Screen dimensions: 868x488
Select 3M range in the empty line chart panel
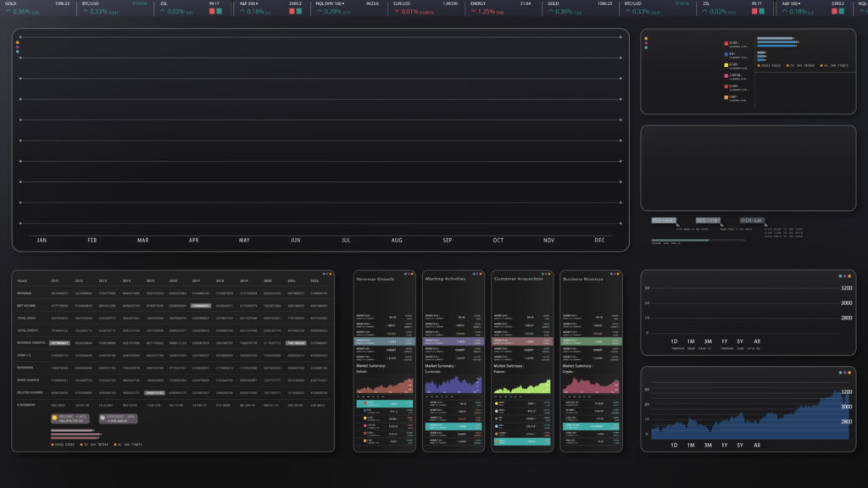click(x=707, y=341)
